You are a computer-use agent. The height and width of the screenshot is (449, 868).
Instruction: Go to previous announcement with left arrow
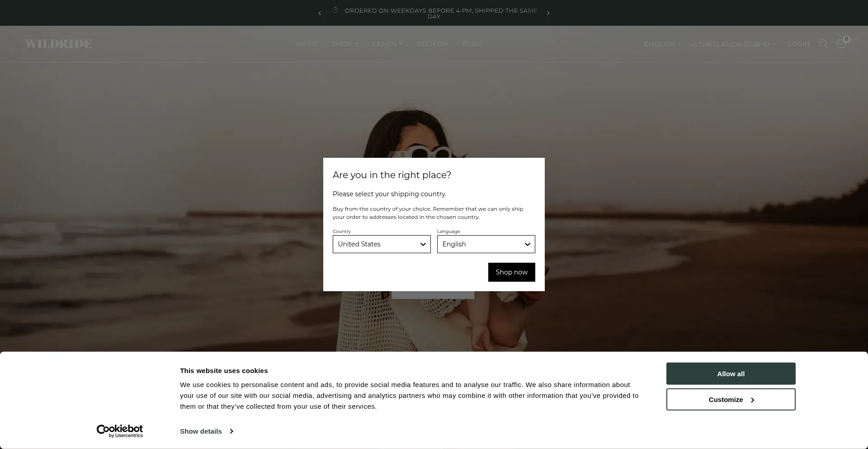(x=320, y=13)
